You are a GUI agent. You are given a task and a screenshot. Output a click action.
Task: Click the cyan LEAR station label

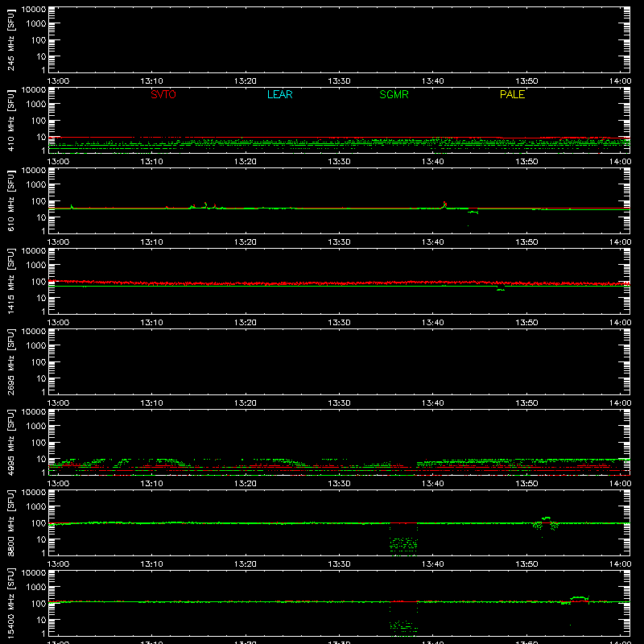279,94
